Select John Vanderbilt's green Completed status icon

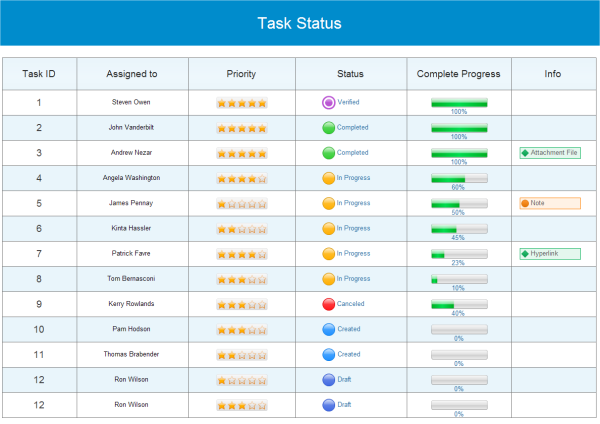coord(328,128)
